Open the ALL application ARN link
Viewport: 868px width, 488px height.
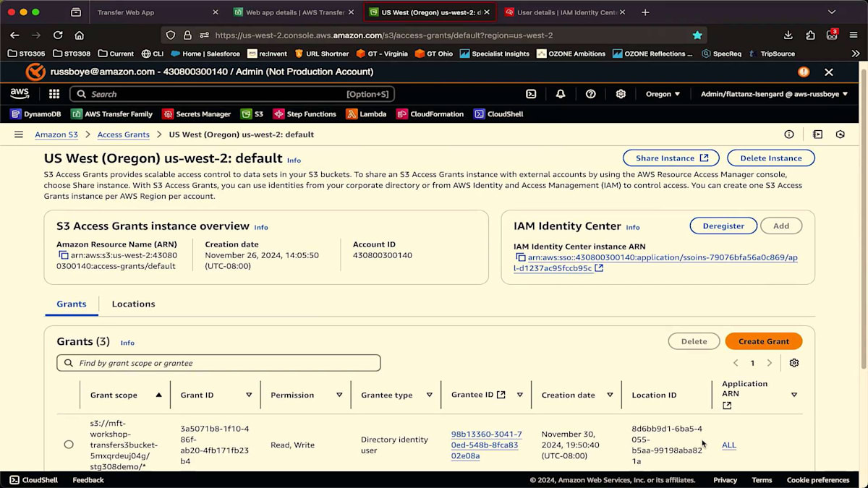tap(729, 445)
